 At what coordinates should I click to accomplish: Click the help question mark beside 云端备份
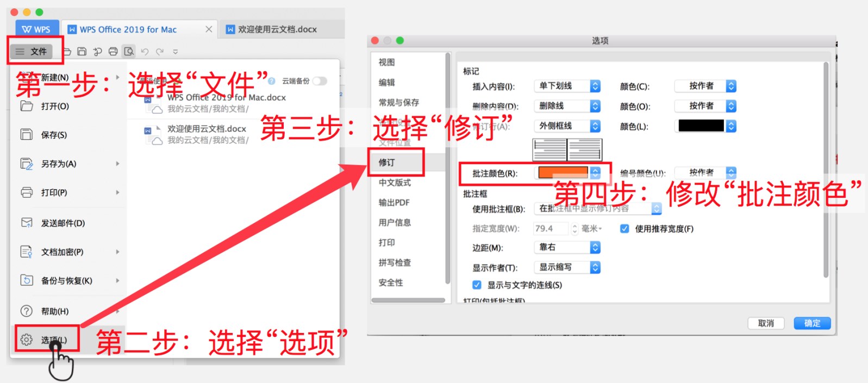[272, 81]
